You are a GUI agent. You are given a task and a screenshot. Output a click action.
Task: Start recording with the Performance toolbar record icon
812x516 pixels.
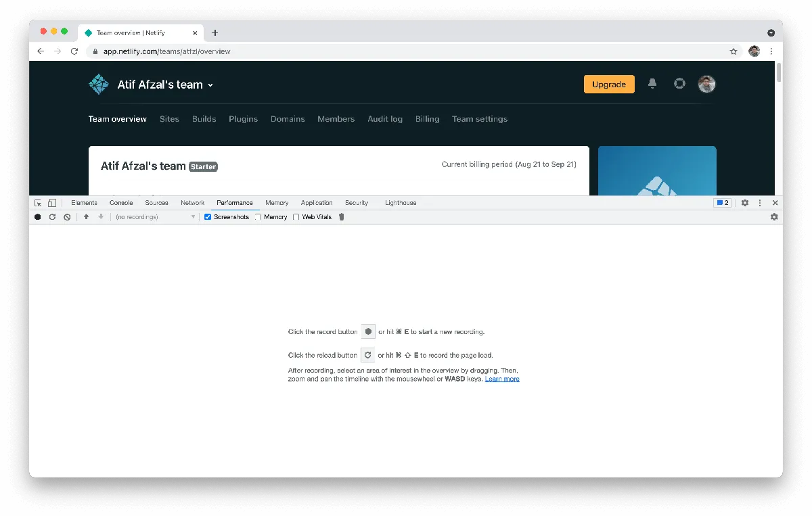coord(38,217)
